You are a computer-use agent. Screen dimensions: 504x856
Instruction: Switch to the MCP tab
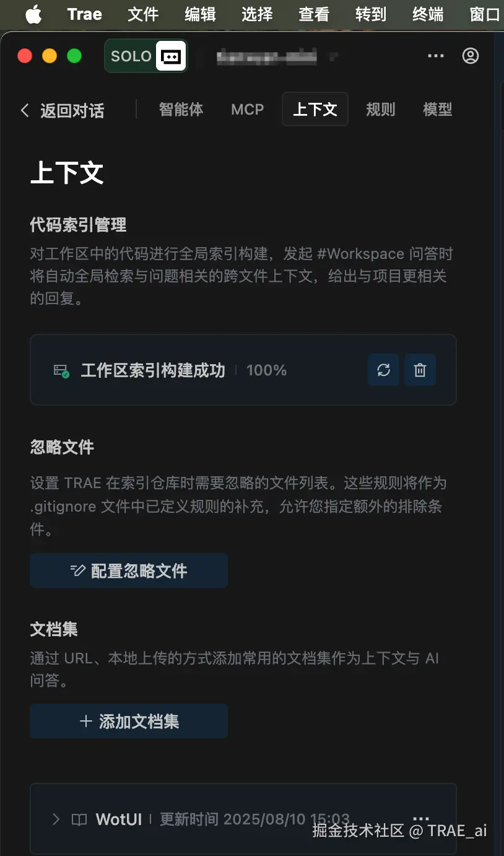248,110
